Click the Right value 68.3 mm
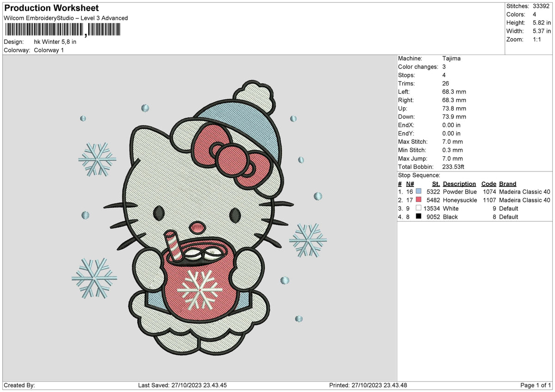Image resolution: width=555 pixels, height=392 pixels. click(x=454, y=100)
